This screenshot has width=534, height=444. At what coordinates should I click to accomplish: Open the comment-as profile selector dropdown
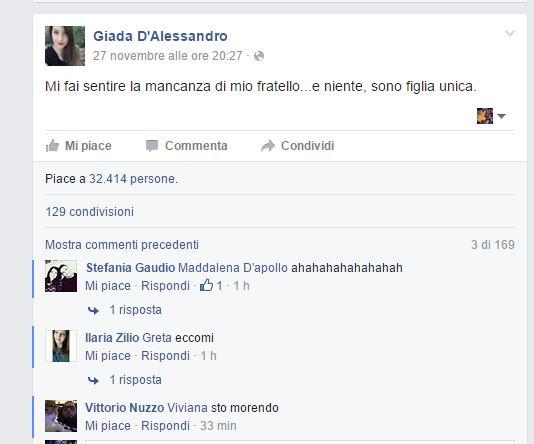pyautogui.click(x=491, y=116)
